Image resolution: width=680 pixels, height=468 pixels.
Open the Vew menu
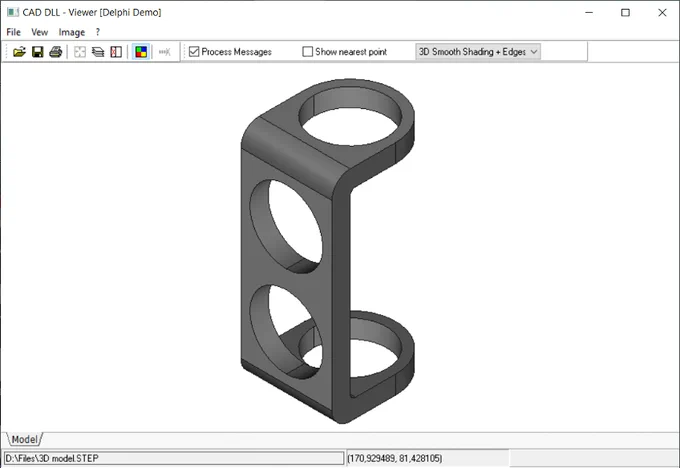[39, 32]
